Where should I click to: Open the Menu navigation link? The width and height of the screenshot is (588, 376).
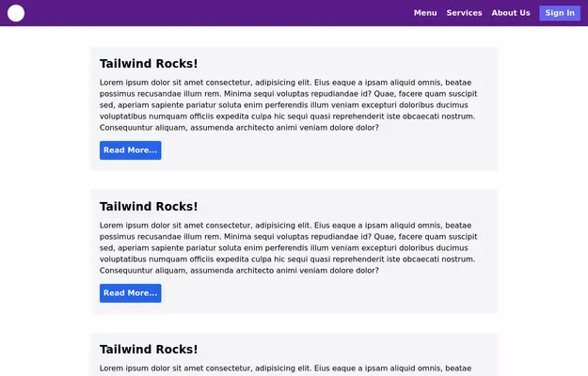coord(425,13)
